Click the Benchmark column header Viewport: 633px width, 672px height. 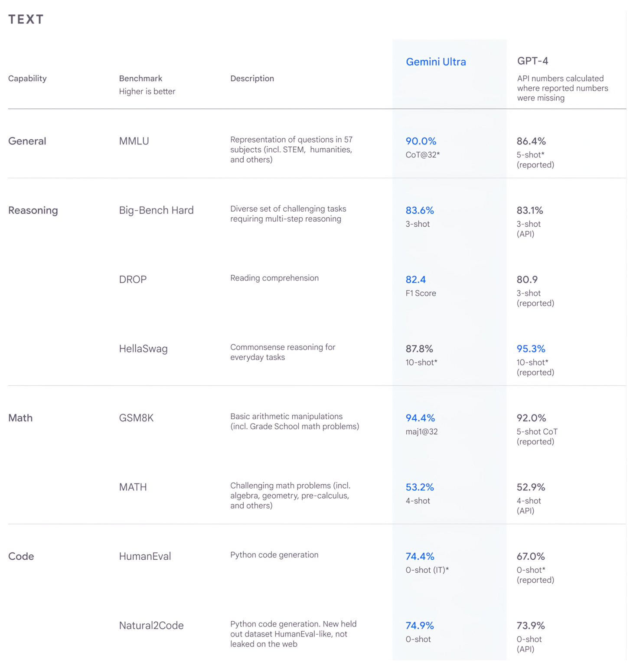pos(140,78)
